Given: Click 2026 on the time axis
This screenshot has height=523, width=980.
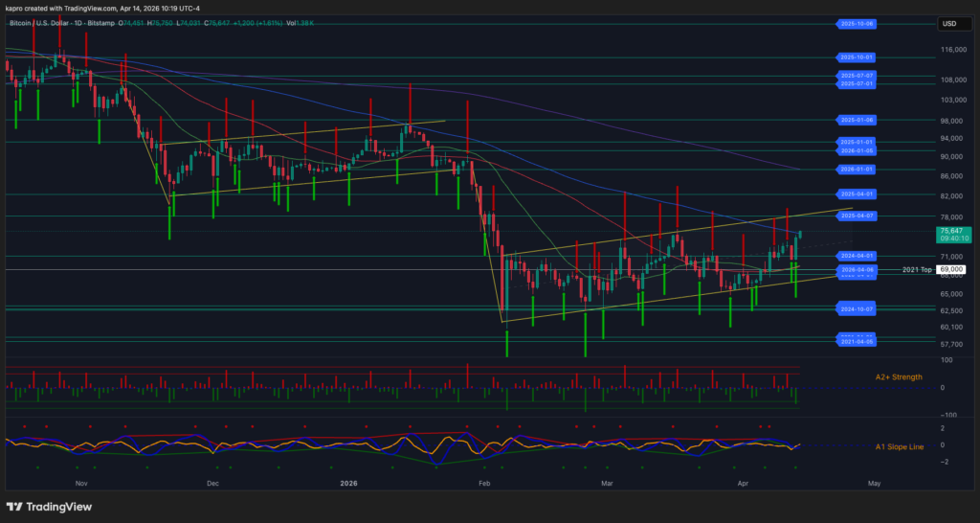Looking at the screenshot, I should tap(349, 484).
